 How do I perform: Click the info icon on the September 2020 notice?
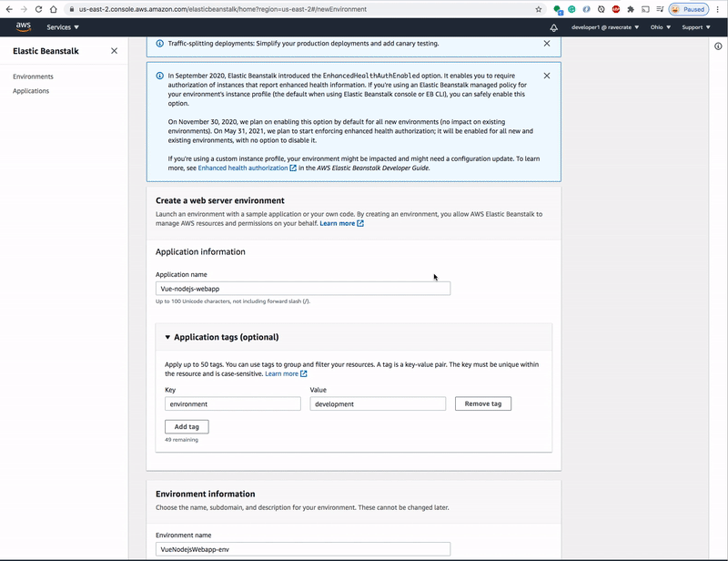point(160,76)
